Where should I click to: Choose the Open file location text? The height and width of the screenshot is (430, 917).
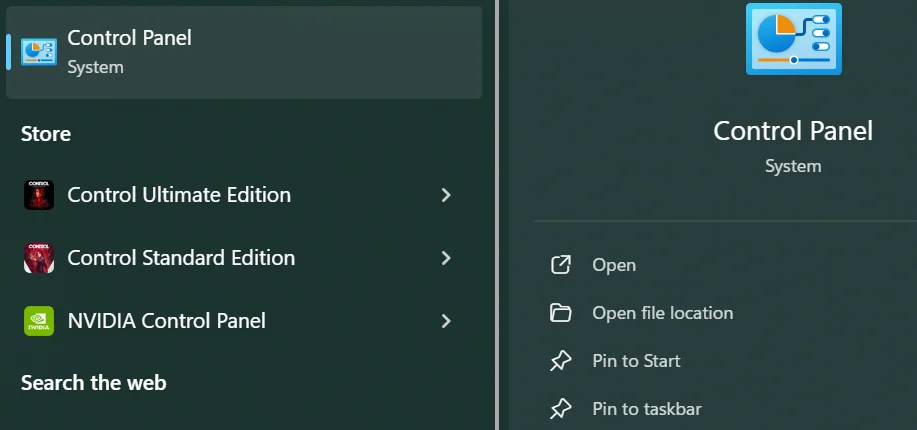[x=662, y=313]
